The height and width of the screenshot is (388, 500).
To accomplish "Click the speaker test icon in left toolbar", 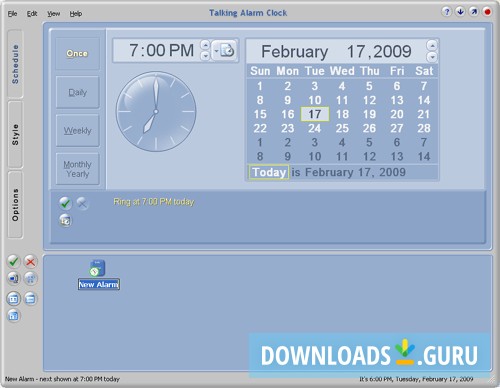I will 14,278.
